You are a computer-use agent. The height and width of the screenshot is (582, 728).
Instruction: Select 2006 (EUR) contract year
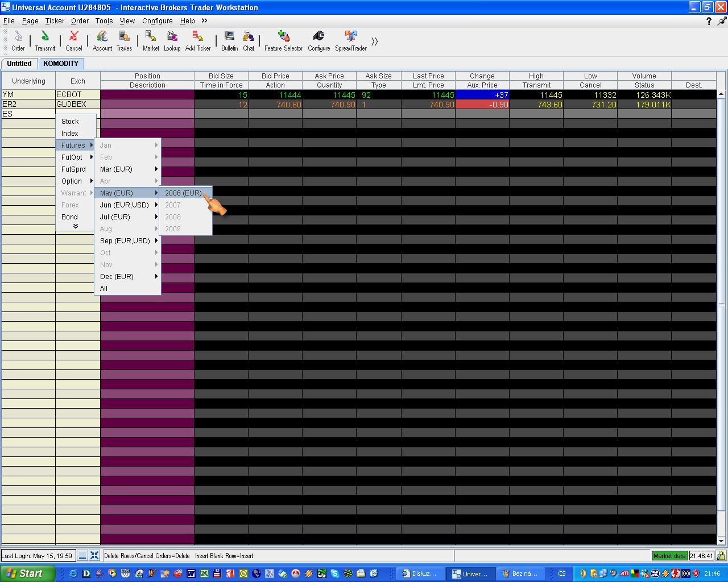pyautogui.click(x=185, y=193)
